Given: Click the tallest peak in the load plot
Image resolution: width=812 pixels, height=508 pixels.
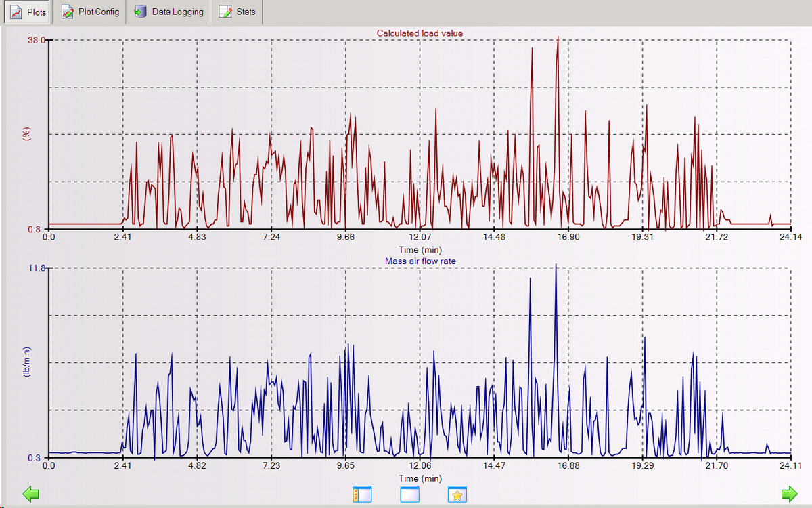Looking at the screenshot, I should (558, 38).
